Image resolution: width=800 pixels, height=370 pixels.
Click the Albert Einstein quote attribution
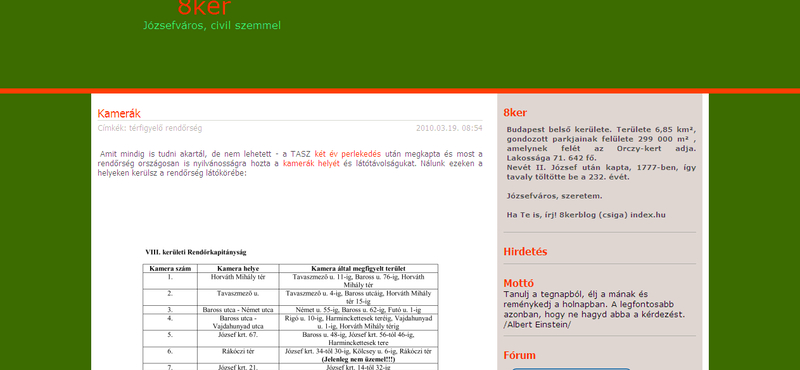click(537, 325)
